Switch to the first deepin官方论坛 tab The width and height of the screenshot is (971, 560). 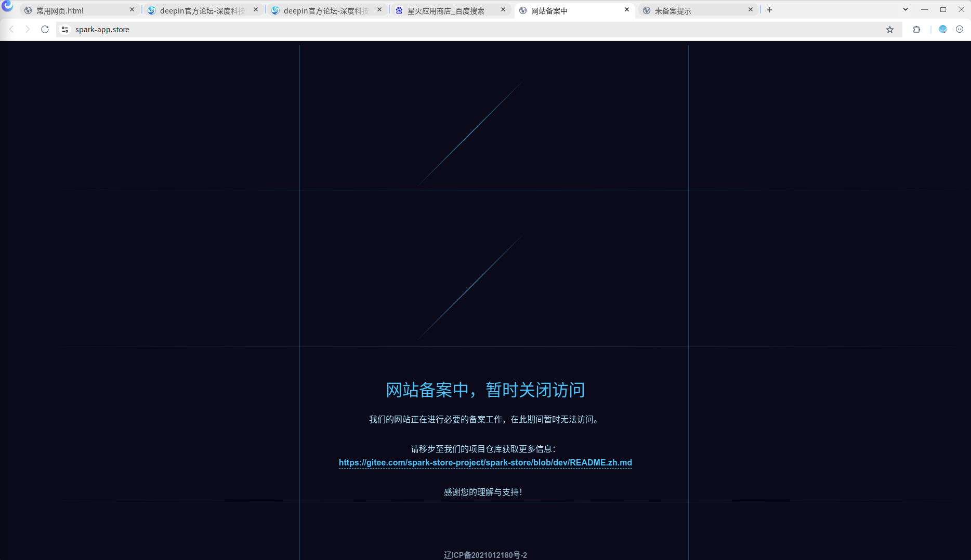pos(203,10)
